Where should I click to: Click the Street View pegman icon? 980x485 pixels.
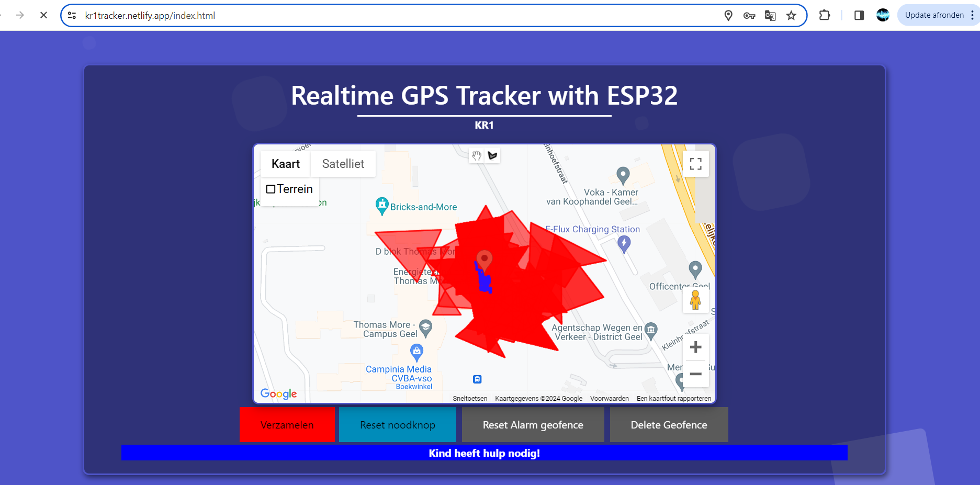click(x=695, y=300)
